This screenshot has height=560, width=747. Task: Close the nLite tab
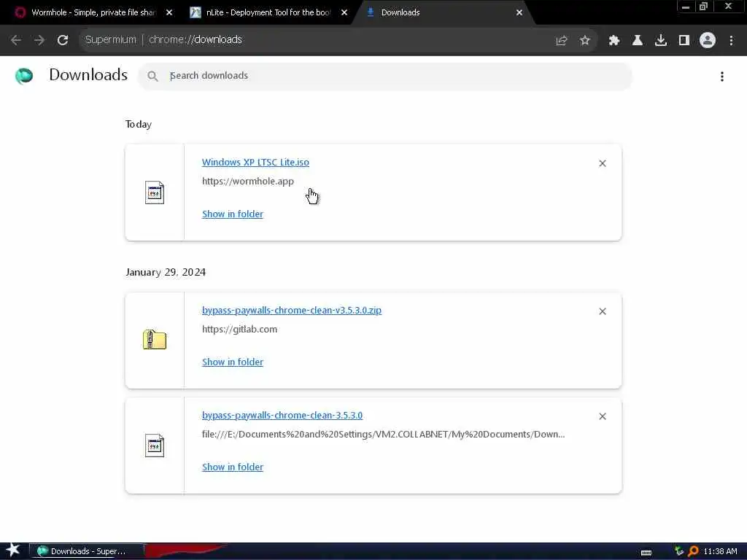(344, 13)
